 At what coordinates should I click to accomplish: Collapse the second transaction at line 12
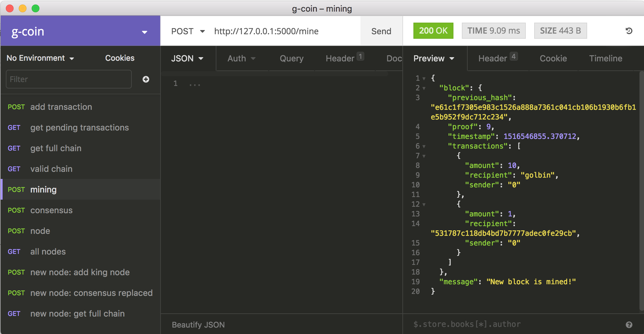pyautogui.click(x=424, y=204)
